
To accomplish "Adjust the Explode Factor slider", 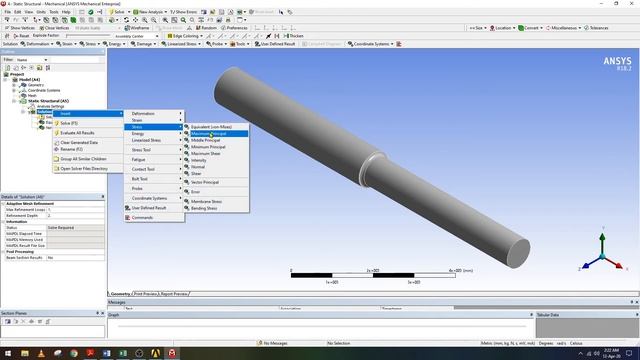I will 87,36.
